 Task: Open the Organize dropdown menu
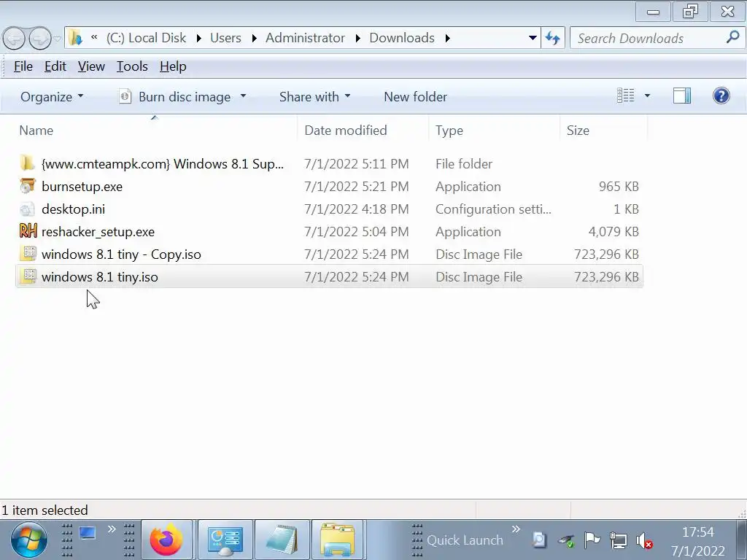point(52,96)
